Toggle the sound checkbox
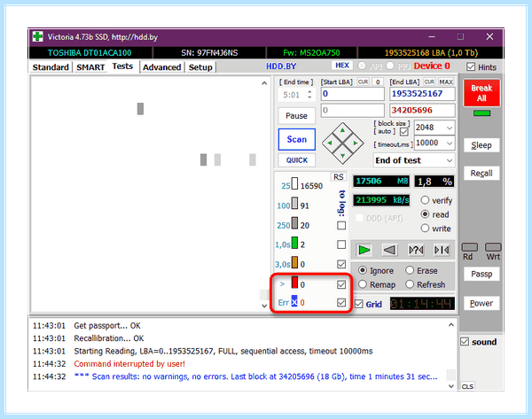This screenshot has width=532, height=419. pyautogui.click(x=465, y=342)
